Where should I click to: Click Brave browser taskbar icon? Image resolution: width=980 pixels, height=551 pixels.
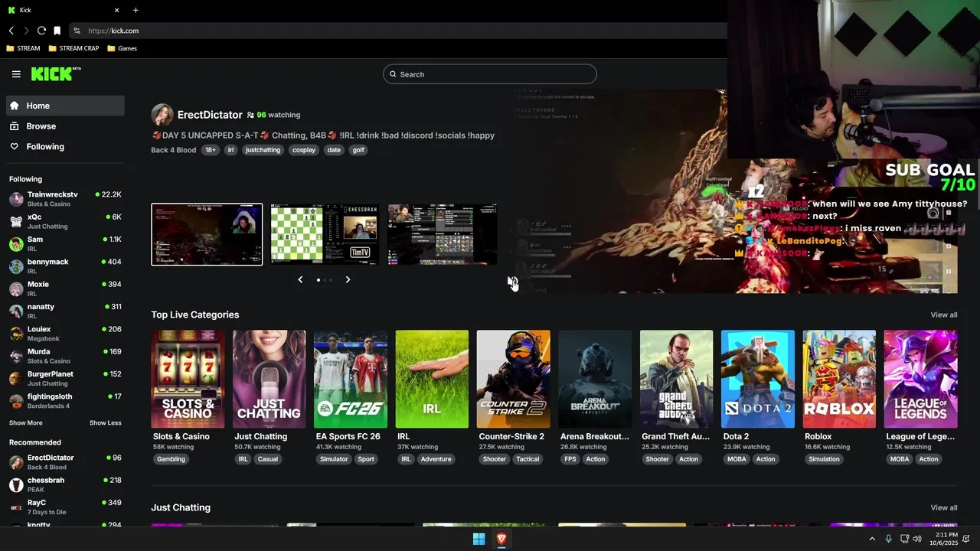pyautogui.click(x=501, y=540)
